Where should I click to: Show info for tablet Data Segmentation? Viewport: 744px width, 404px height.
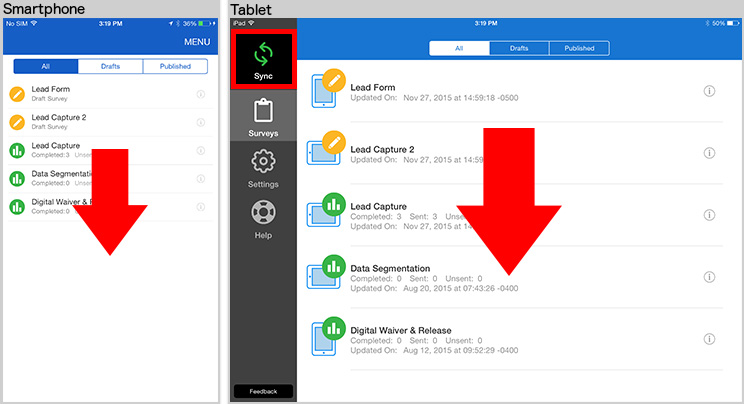(x=709, y=277)
